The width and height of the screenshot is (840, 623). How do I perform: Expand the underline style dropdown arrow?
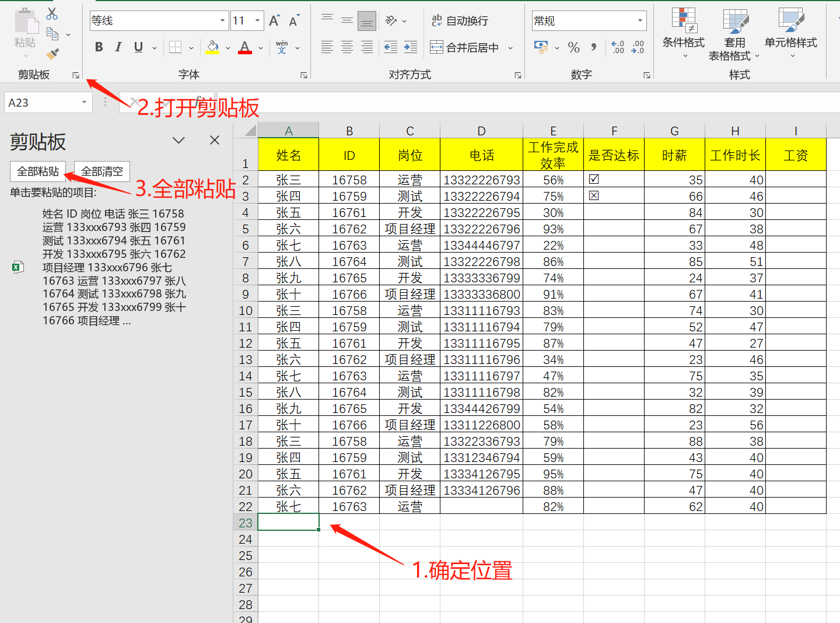155,48
